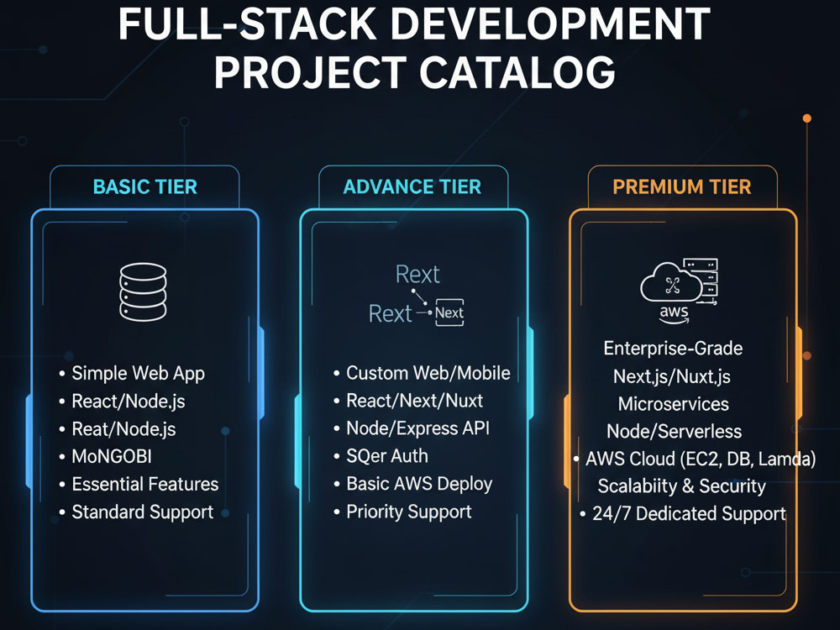Click the 'Microservices' line
The image size is (840, 630).
(x=674, y=404)
